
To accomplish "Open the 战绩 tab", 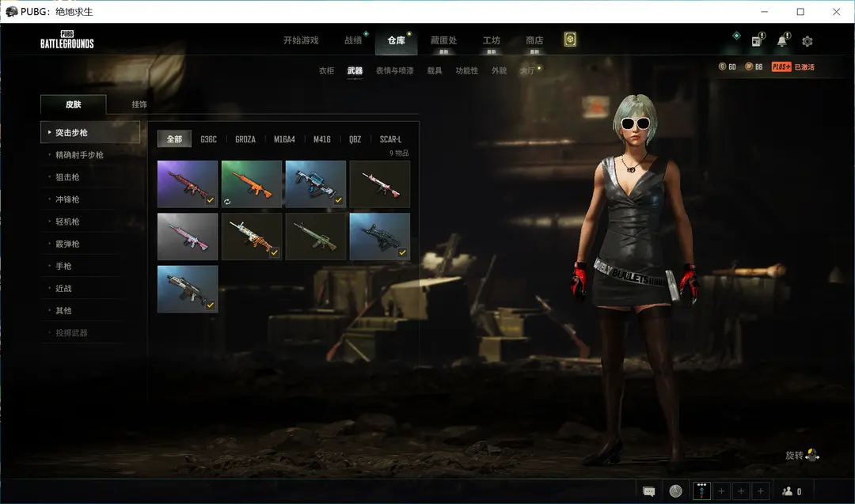I will tap(353, 40).
